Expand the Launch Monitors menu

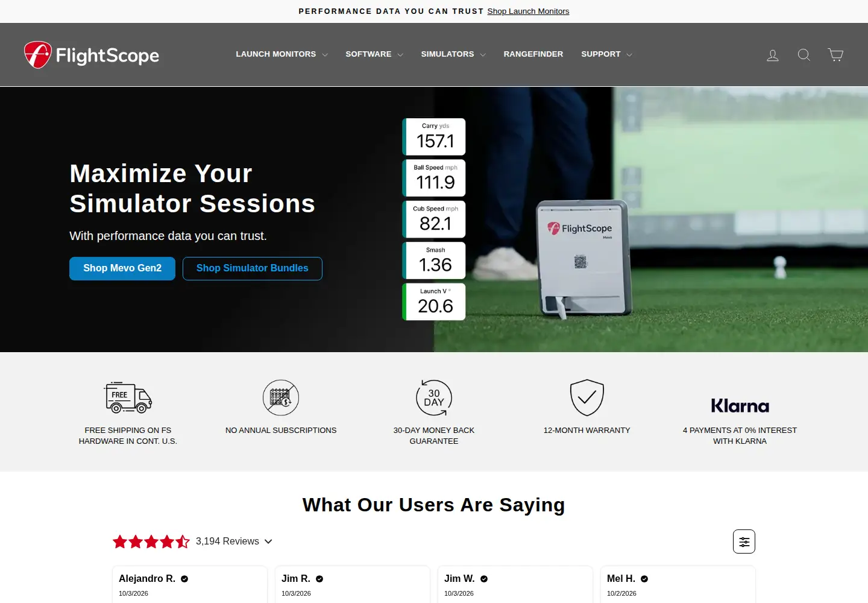coord(281,54)
